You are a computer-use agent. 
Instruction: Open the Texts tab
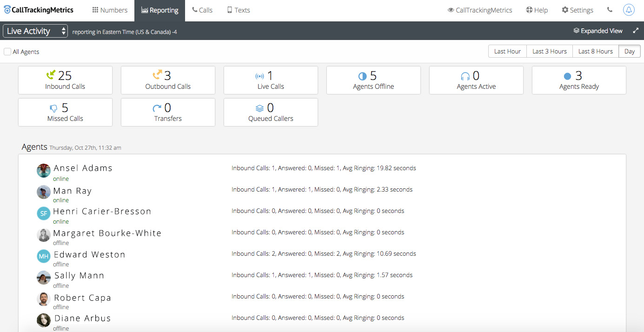tap(238, 10)
